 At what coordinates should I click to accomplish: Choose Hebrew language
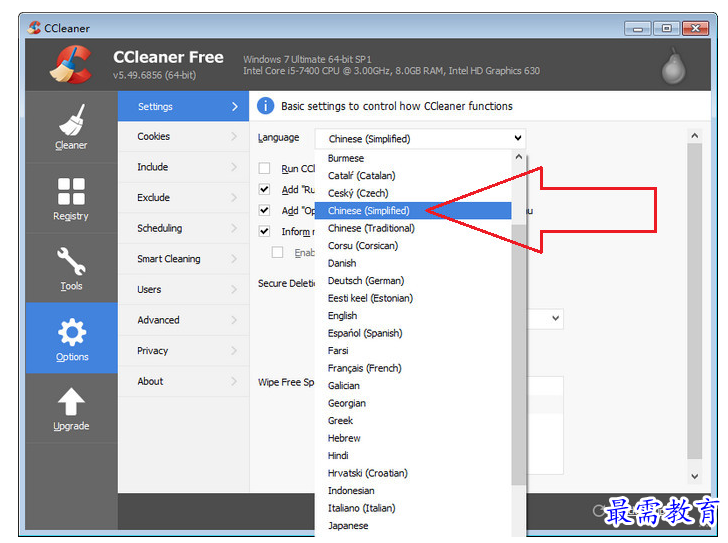tap(413, 438)
